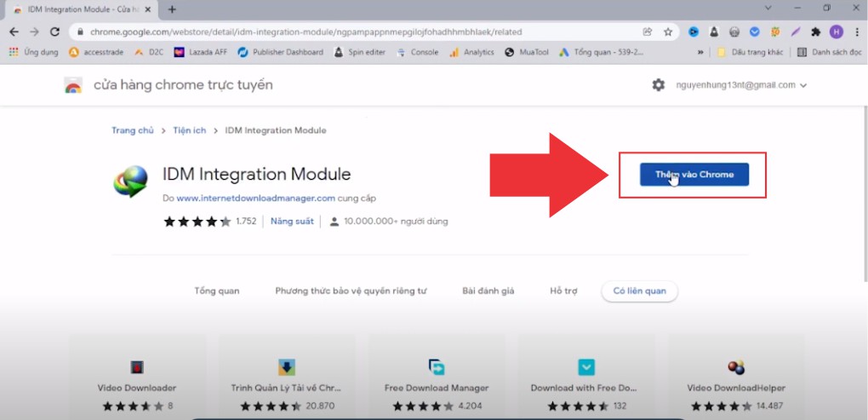Click the orange flower extension icon
868x420 pixels.
point(775,32)
